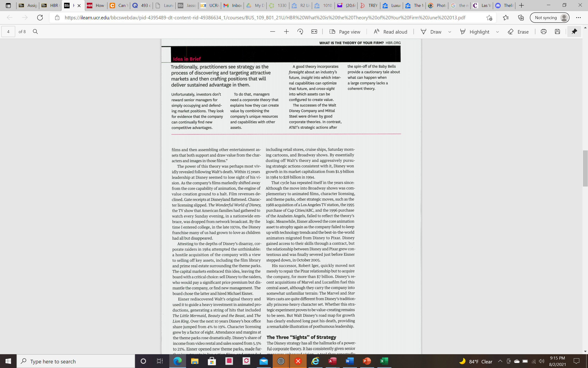
Task: Switch to the Photo tab
Action: [x=437, y=5]
